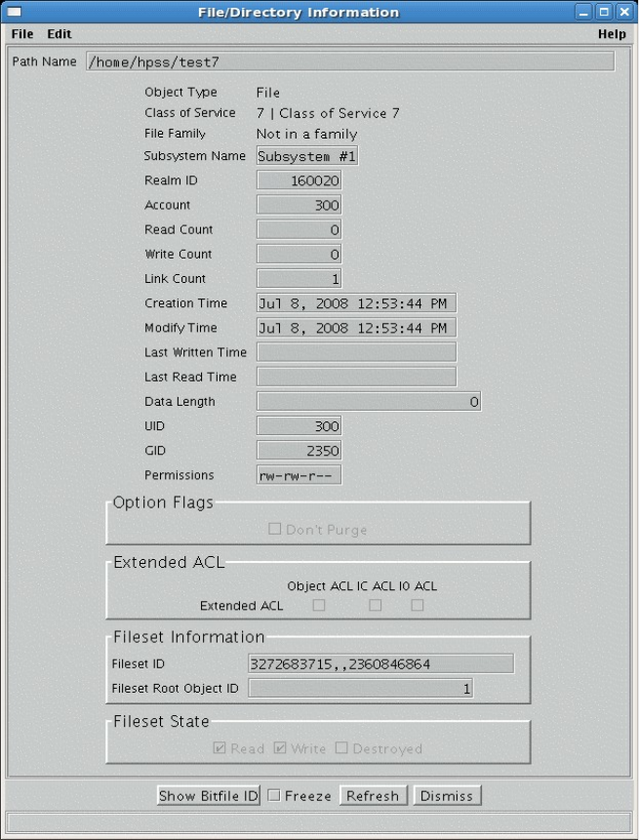Open the Edit menu
Screen dimensions: 639x840
59,34
